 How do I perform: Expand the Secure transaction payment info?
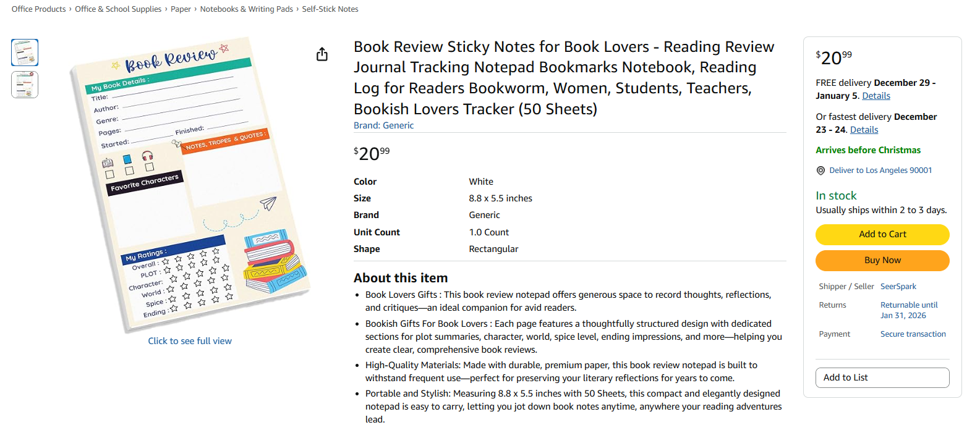coord(913,334)
